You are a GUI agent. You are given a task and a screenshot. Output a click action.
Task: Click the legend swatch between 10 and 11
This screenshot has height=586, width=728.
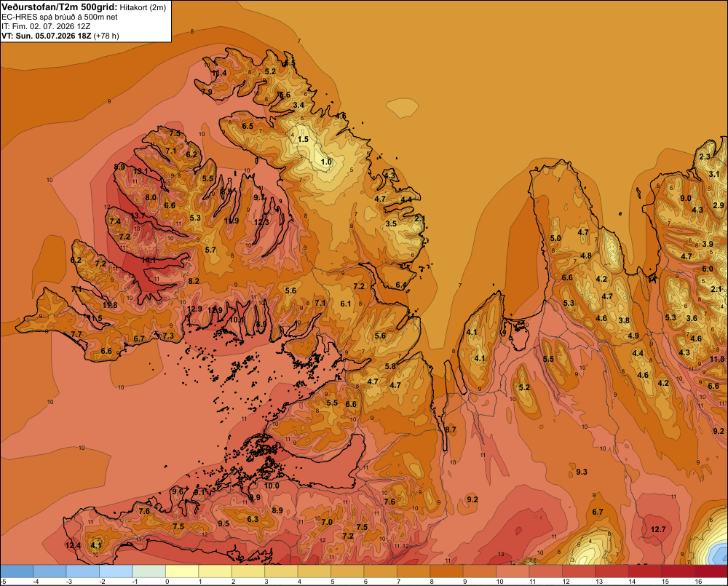pyautogui.click(x=513, y=571)
